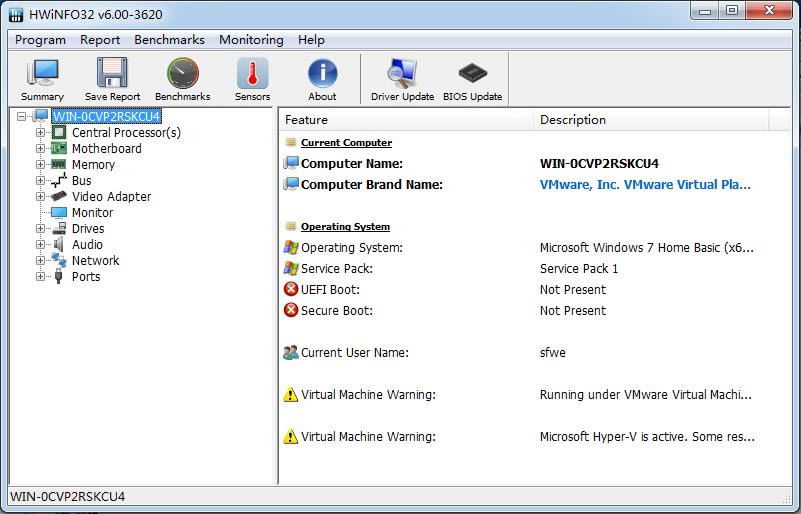Open the Benchmarks menu

[170, 40]
